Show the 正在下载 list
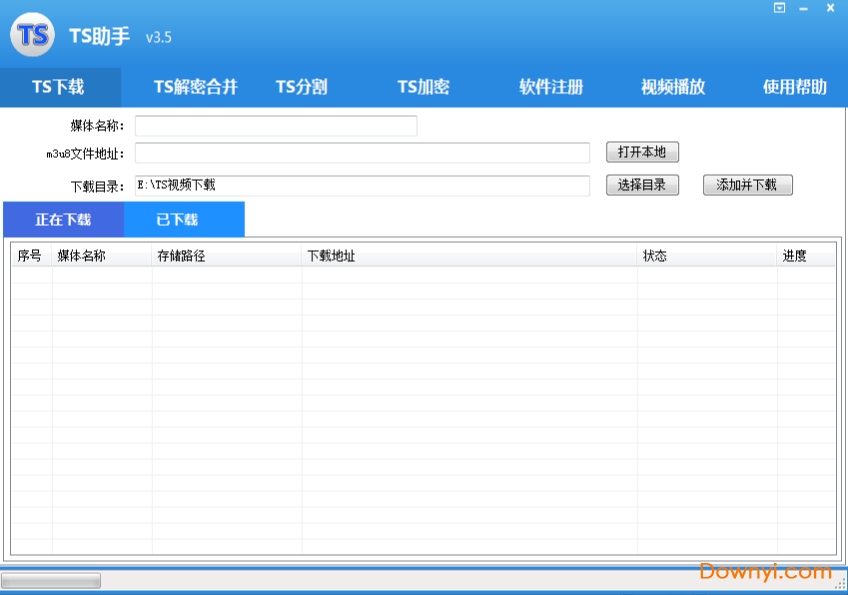 click(x=63, y=220)
